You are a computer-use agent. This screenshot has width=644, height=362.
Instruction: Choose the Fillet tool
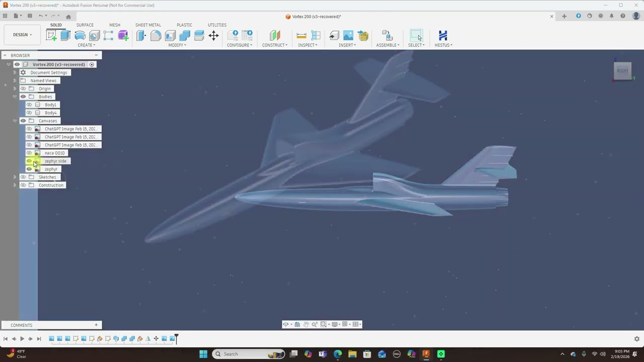(156, 35)
